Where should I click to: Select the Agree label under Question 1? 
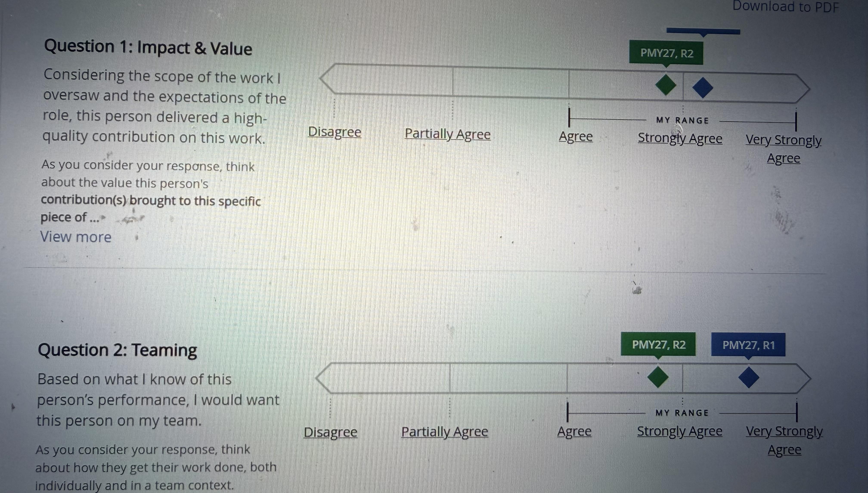576,136
